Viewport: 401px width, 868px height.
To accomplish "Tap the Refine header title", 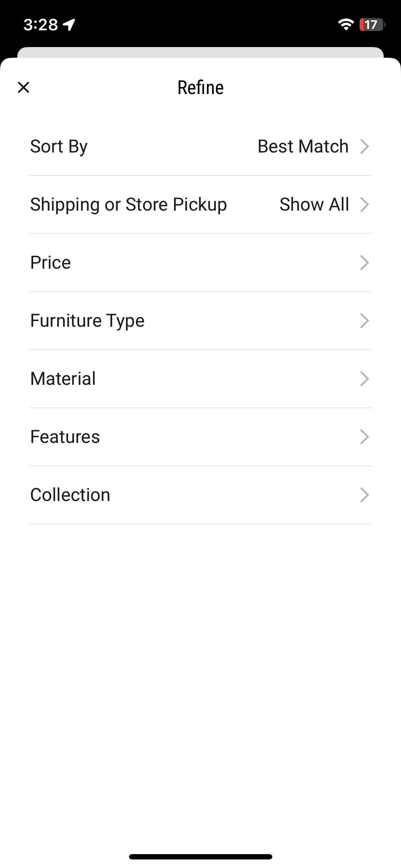I will pos(201,88).
